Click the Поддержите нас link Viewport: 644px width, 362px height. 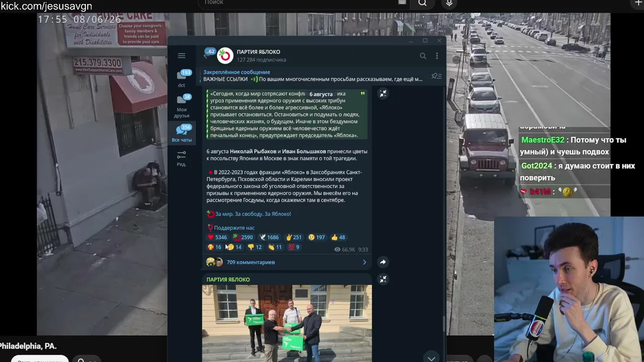[234, 228]
